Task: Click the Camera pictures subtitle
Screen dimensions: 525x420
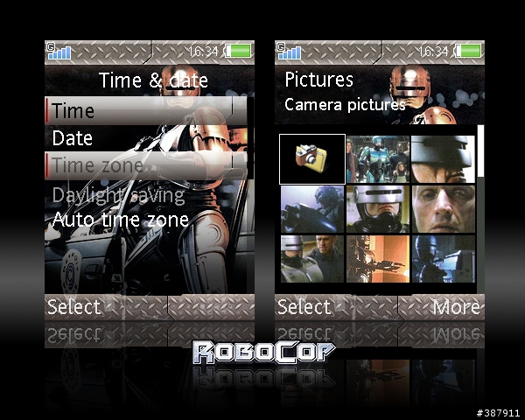Action: point(345,105)
